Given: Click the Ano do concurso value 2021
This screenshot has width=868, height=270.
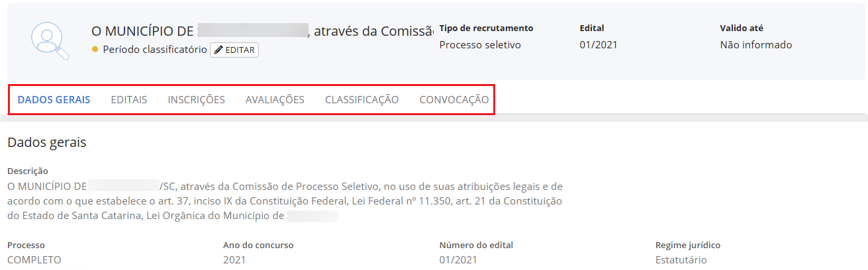Looking at the screenshot, I should pyautogui.click(x=234, y=259).
